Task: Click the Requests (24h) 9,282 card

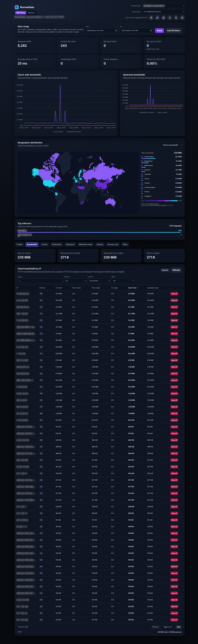Action: [x=35, y=45]
